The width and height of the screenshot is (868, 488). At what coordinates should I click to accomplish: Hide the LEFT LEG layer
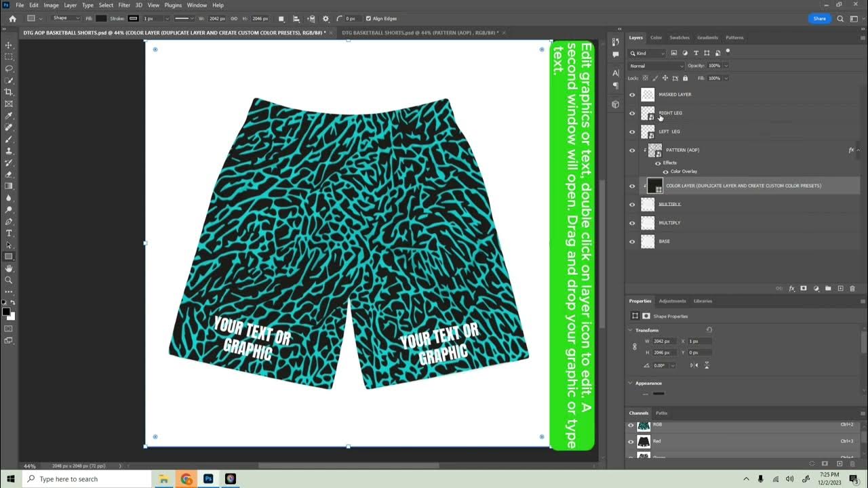click(632, 131)
